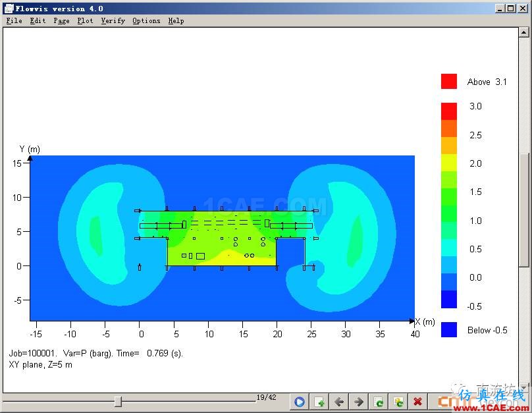Viewport: 532px width, 413px height.
Task: Click the add new page icon
Action: pyautogui.click(x=319, y=402)
